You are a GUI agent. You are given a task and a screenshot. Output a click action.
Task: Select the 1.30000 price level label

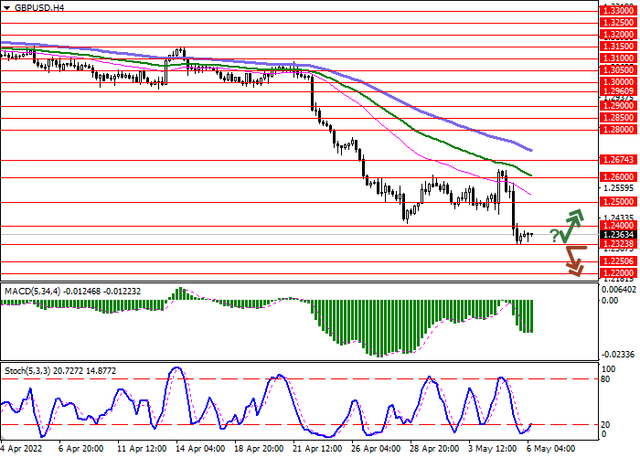tap(618, 82)
